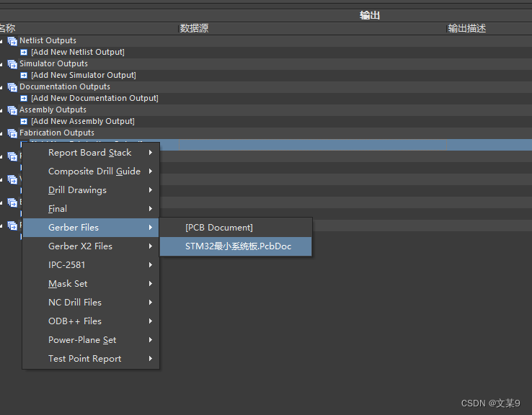Click the add icon beside Add New Documentation Output
This screenshot has height=415, width=532.
pos(24,98)
